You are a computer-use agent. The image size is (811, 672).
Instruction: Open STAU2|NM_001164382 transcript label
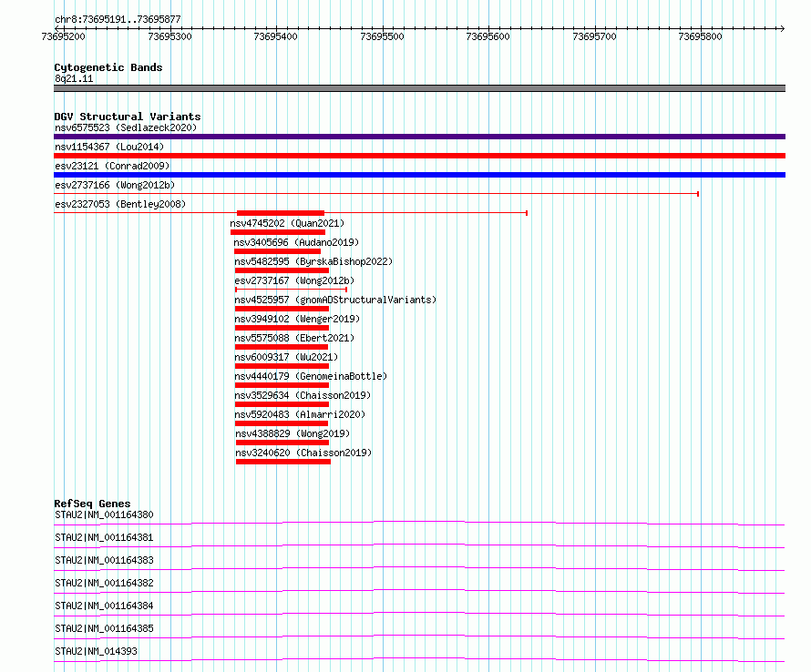click(x=104, y=583)
